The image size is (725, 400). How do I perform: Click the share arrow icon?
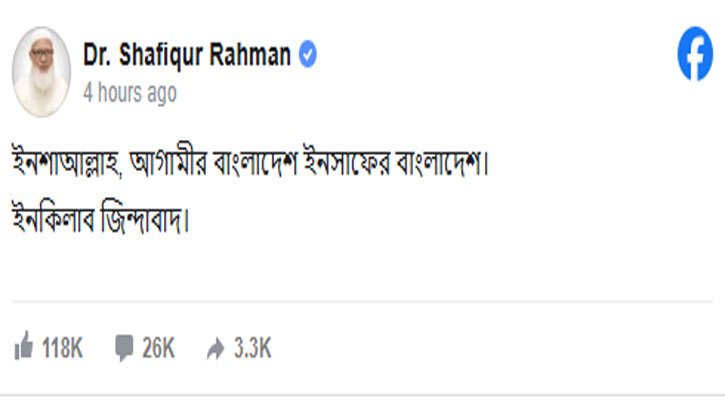[215, 348]
